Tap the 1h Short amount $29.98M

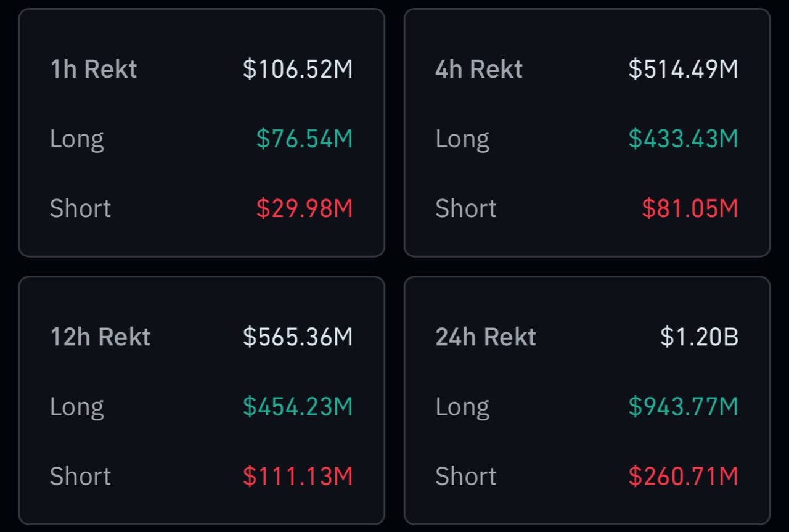pos(305,208)
